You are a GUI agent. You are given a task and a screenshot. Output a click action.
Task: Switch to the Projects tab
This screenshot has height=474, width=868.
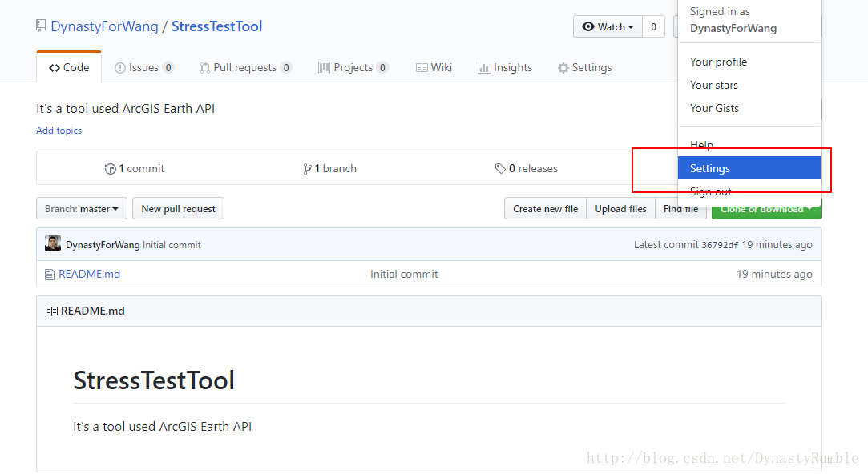pos(353,67)
